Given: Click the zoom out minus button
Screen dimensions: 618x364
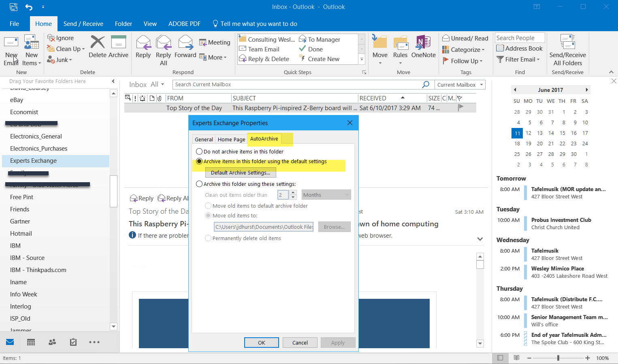Looking at the screenshot, I should tap(529, 358).
